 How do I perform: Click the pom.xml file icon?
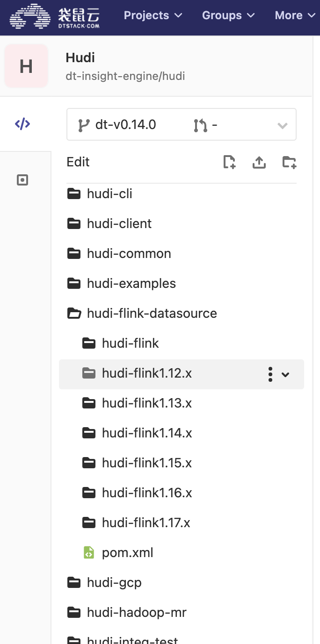point(89,553)
